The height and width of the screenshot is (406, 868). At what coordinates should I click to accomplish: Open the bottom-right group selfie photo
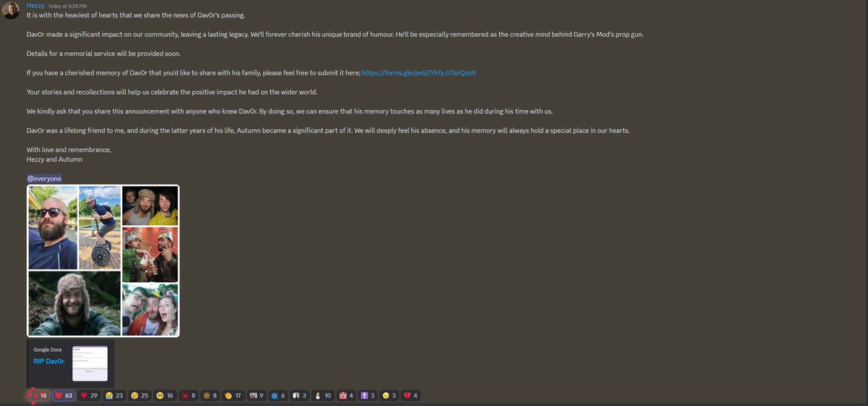click(x=150, y=310)
